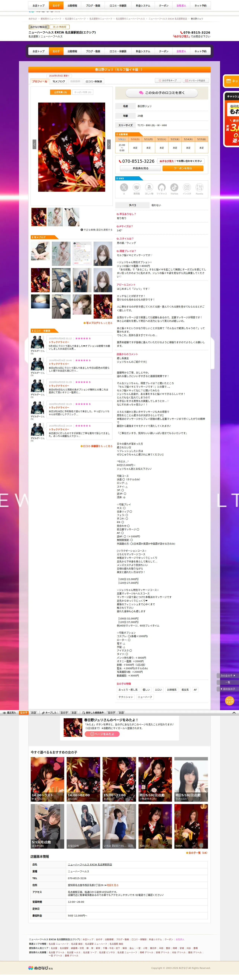Click the pink ページをみたよ button
The image size is (239, 980).
tap(102, 734)
